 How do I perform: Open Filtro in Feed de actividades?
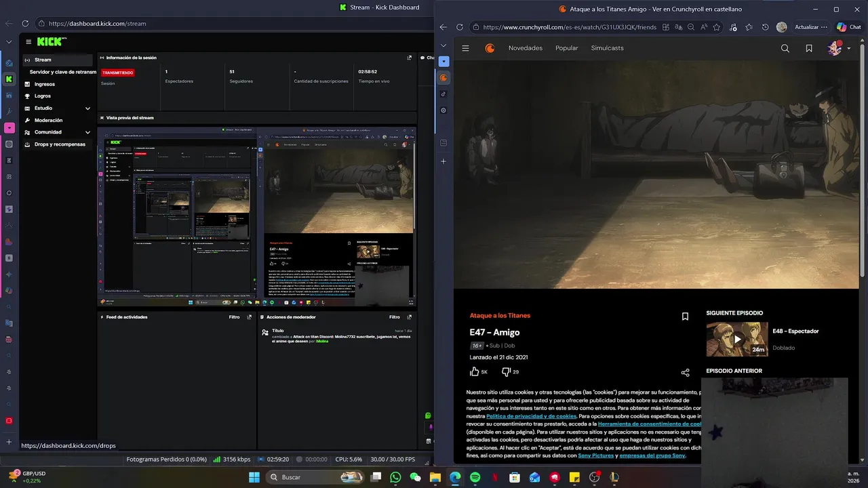click(x=235, y=317)
